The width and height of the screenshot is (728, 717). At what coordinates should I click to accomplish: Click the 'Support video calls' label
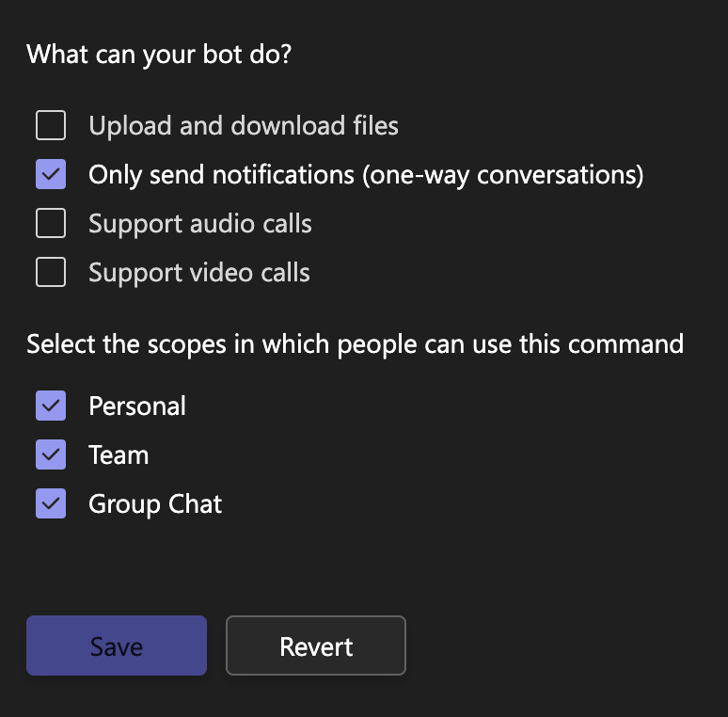tap(199, 273)
